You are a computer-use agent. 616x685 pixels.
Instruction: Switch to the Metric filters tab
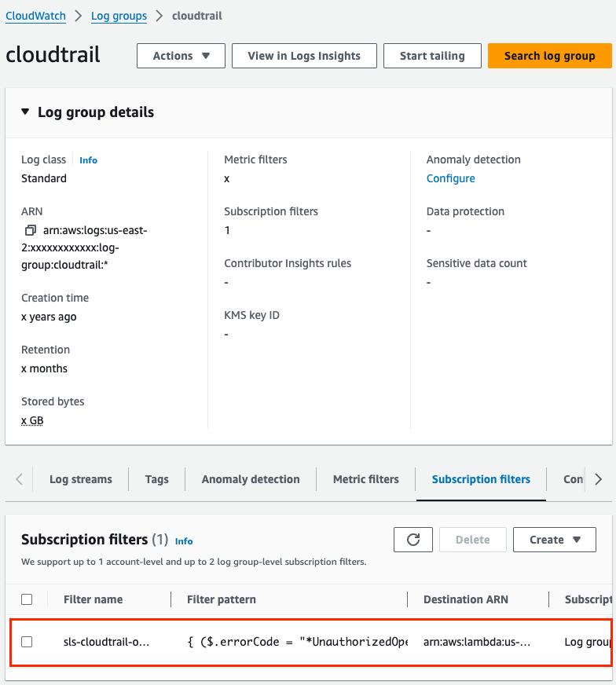pos(365,479)
